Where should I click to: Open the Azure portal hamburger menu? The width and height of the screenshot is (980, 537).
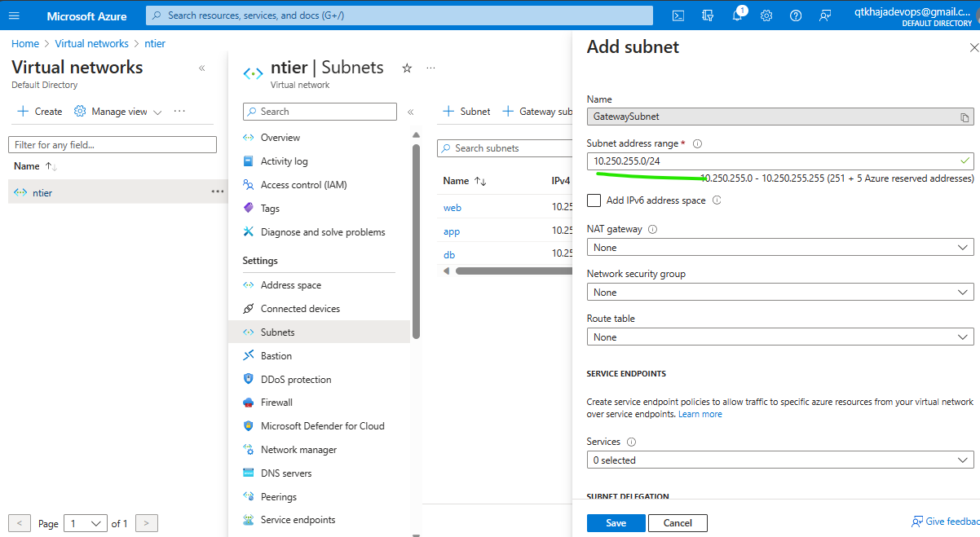pyautogui.click(x=14, y=15)
